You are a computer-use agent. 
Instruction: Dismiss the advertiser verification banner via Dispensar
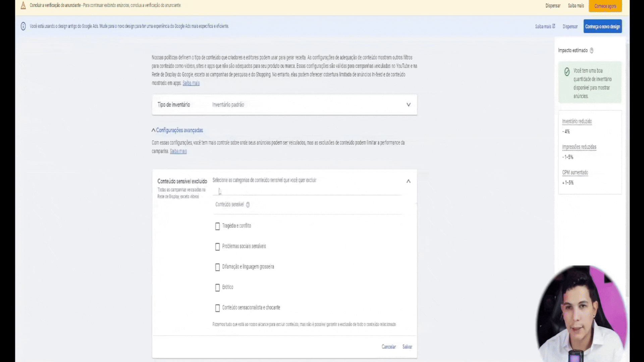pos(553,6)
